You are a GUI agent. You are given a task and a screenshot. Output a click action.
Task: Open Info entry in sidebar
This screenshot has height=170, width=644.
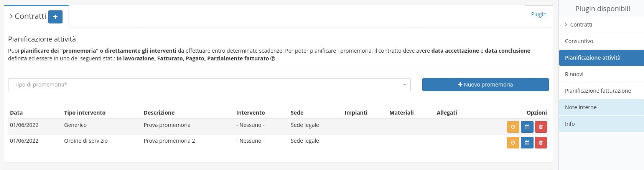pyautogui.click(x=570, y=124)
